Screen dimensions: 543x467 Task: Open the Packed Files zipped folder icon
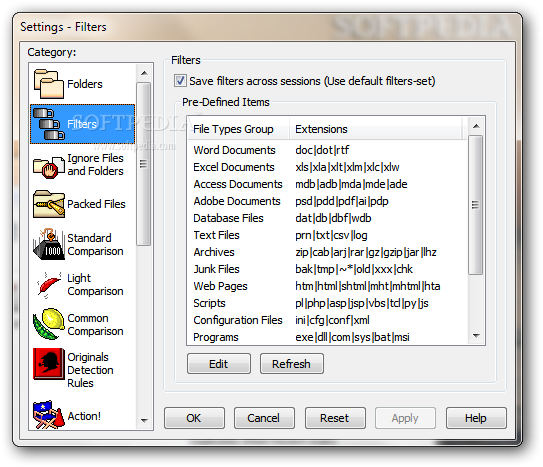(x=48, y=204)
